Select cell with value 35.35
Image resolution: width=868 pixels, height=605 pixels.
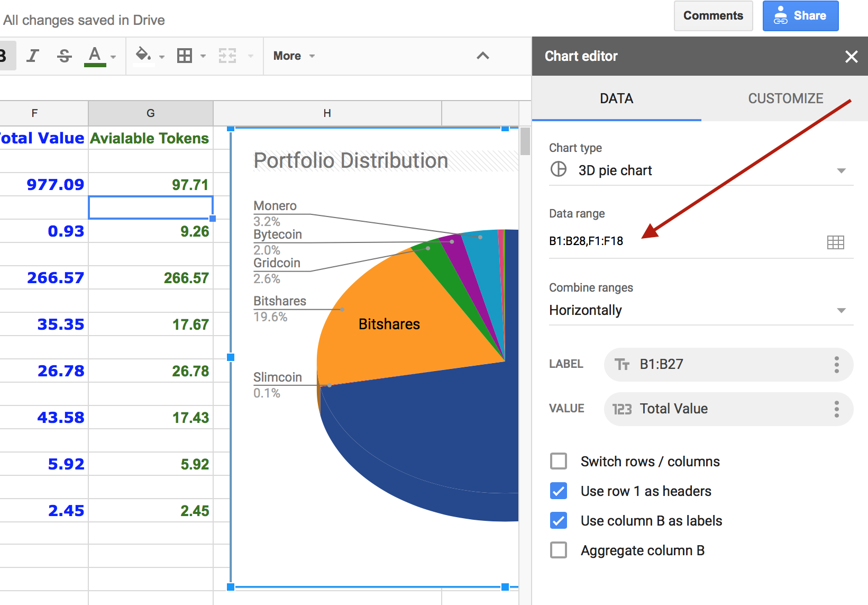44,324
